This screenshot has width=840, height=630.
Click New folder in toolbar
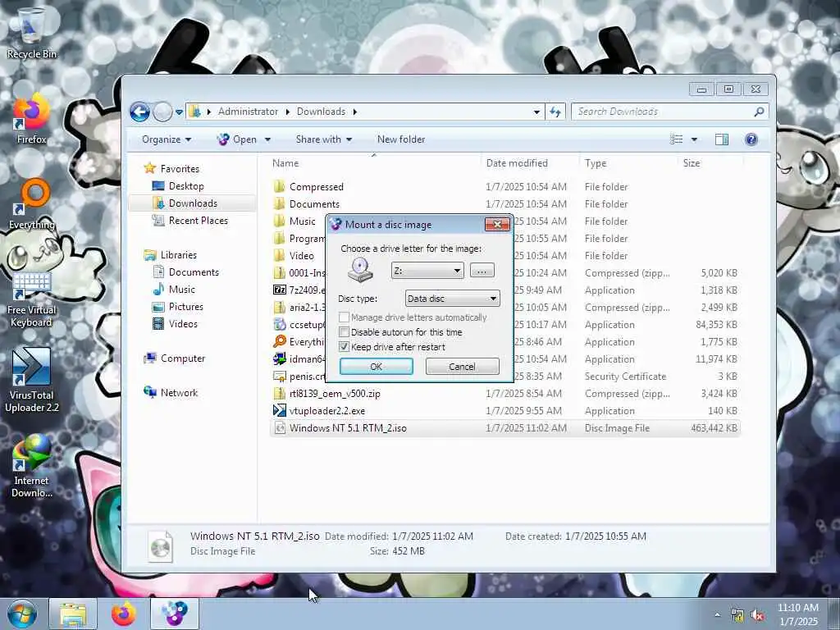400,139
